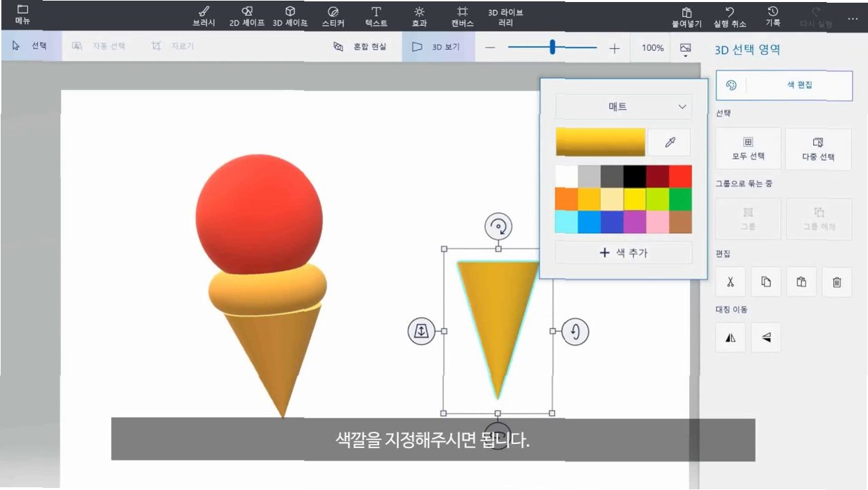Pick the orange color swatch
868x490 pixels.
click(x=566, y=199)
